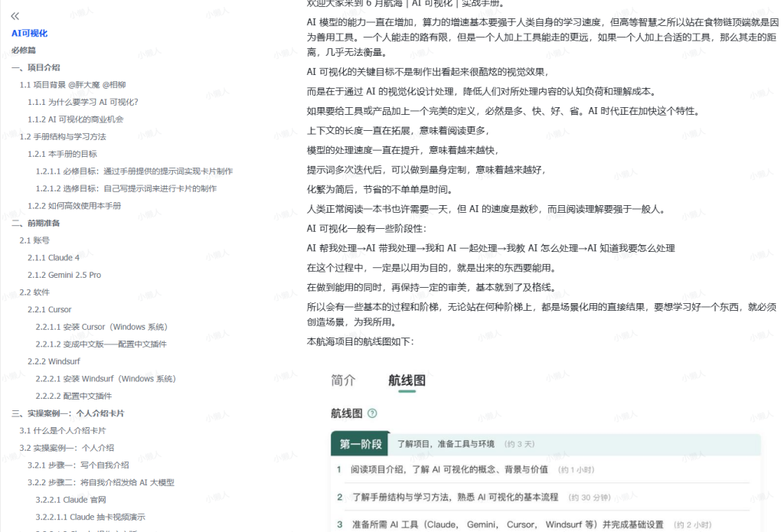Open 1.2.1.1 必修目标 outline entry

[134, 171]
